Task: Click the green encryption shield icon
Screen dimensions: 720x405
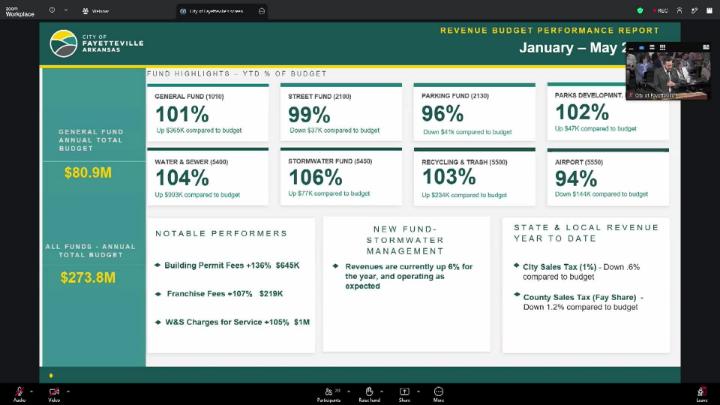Action: (640, 11)
